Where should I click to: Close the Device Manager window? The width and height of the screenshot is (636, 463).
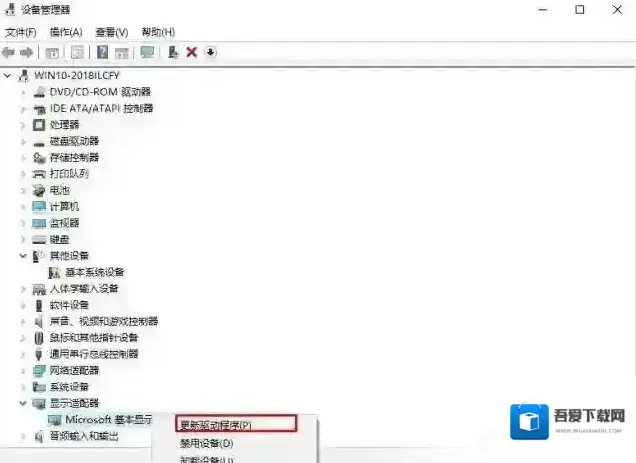[617, 9]
